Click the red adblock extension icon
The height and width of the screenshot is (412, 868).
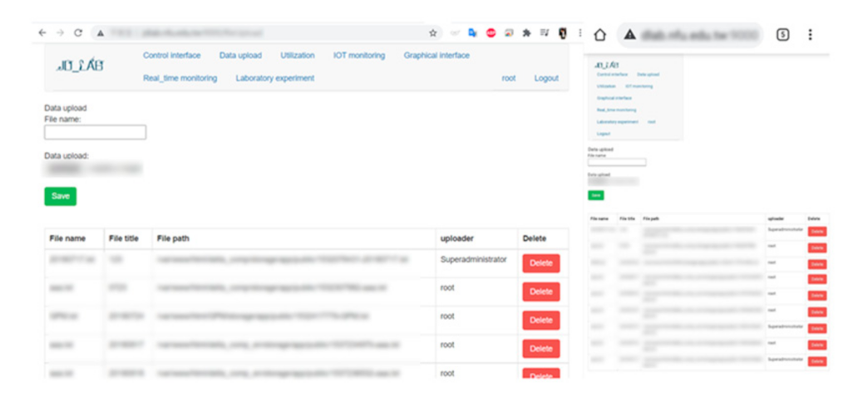pyautogui.click(x=491, y=33)
